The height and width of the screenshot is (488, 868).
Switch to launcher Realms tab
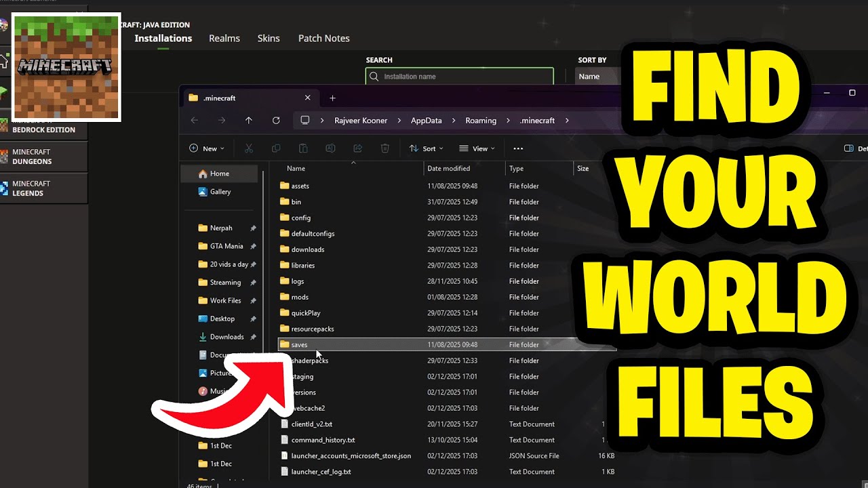pyautogui.click(x=224, y=38)
